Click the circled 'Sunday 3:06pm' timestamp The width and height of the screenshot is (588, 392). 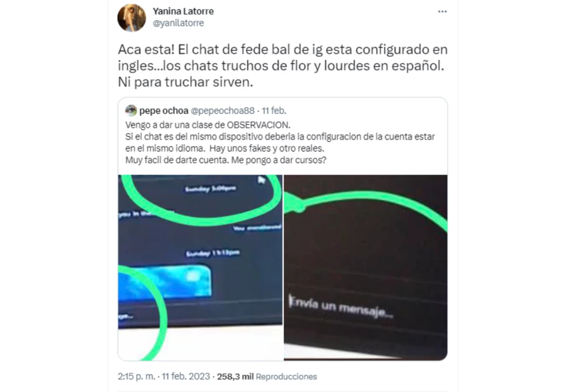click(x=211, y=188)
